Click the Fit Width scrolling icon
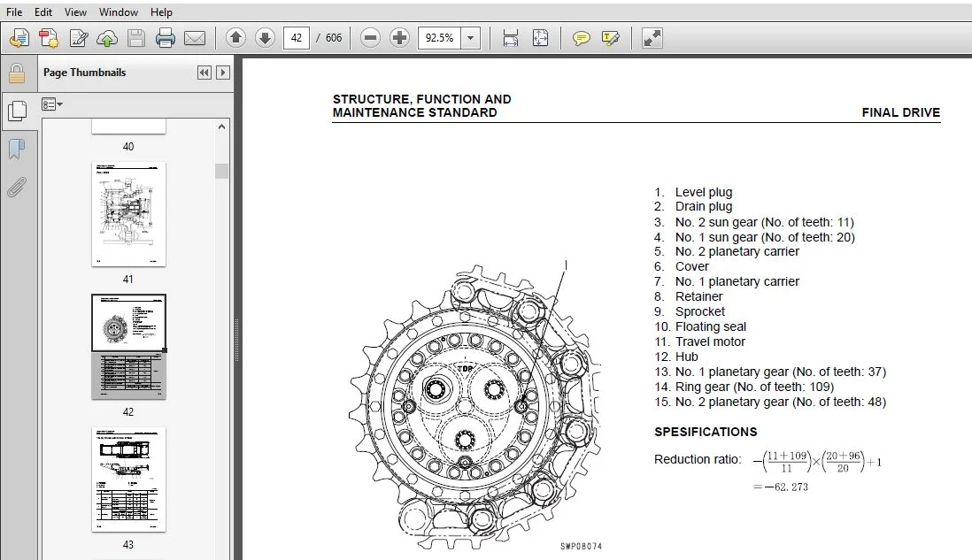The image size is (972, 560). click(x=511, y=38)
